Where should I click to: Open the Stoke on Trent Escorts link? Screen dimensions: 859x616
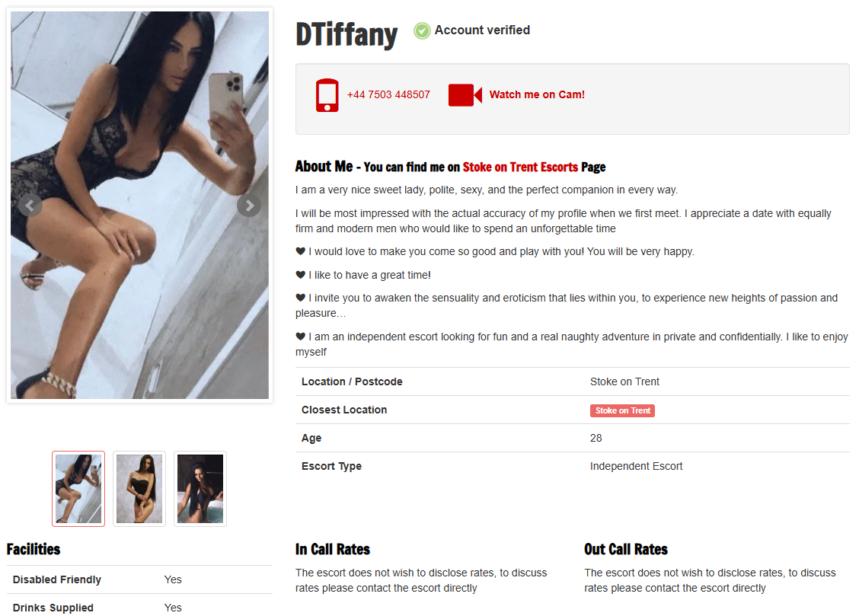(520, 167)
